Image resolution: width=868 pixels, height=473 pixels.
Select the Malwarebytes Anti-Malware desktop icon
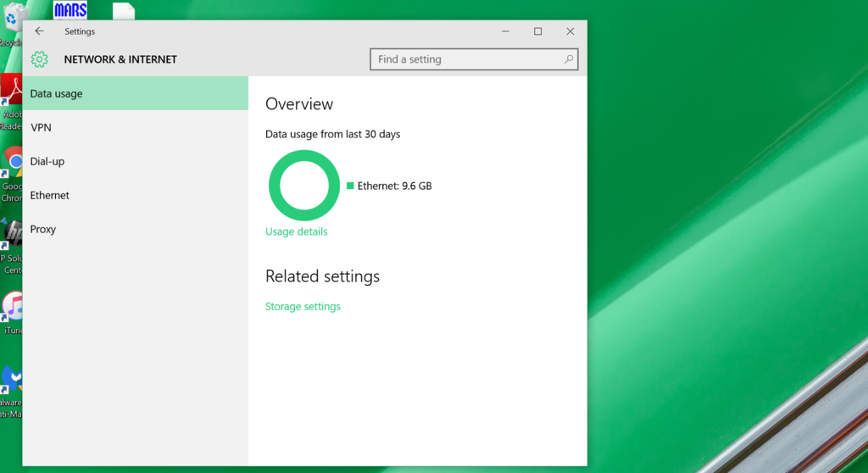[x=11, y=381]
